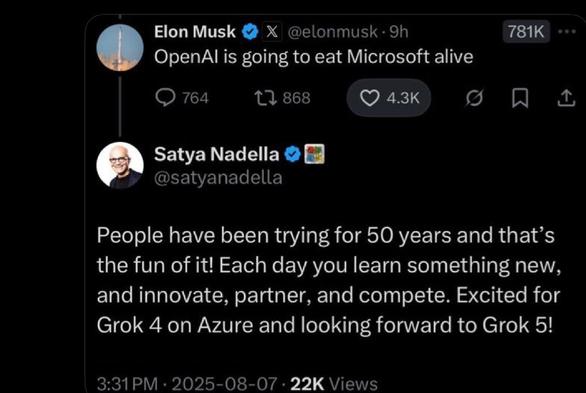Open the @elonmusk handle link
Image resolution: width=586 pixels, height=393 pixels.
click(333, 32)
